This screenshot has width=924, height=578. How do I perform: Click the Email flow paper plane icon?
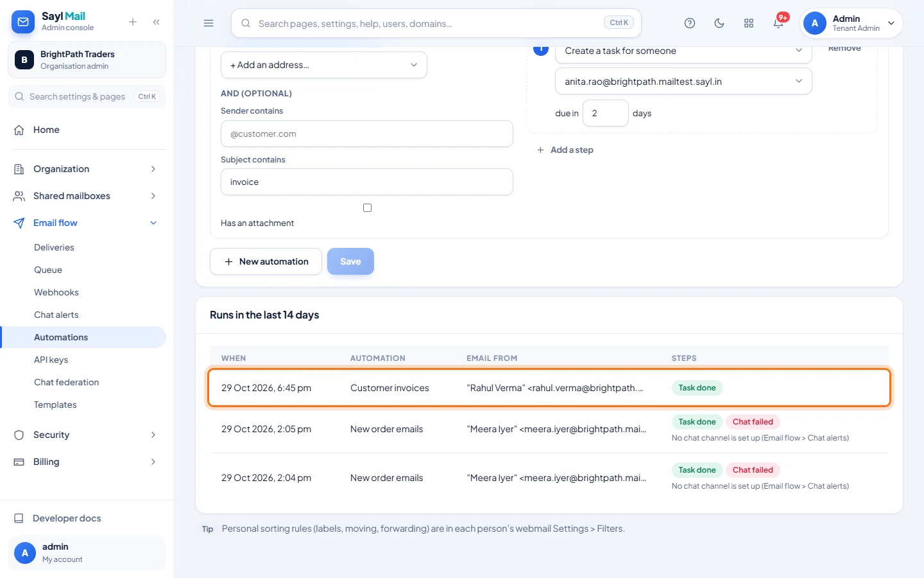pyautogui.click(x=19, y=223)
